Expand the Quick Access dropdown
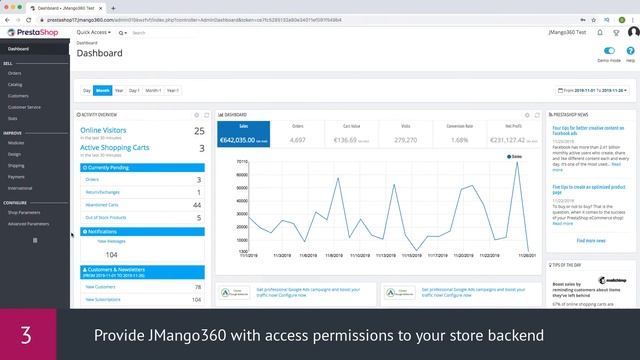The height and width of the screenshot is (360, 640). [93, 32]
